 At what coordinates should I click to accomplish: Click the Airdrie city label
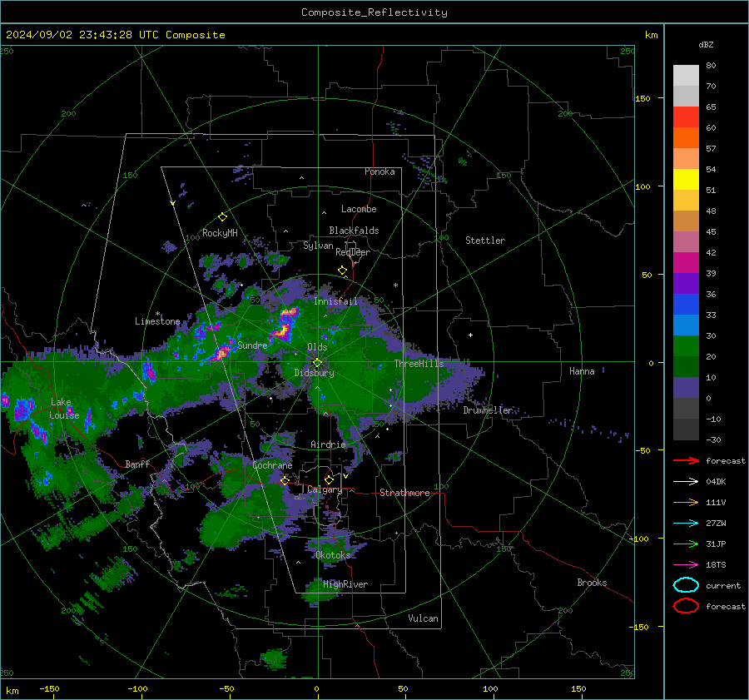[328, 444]
